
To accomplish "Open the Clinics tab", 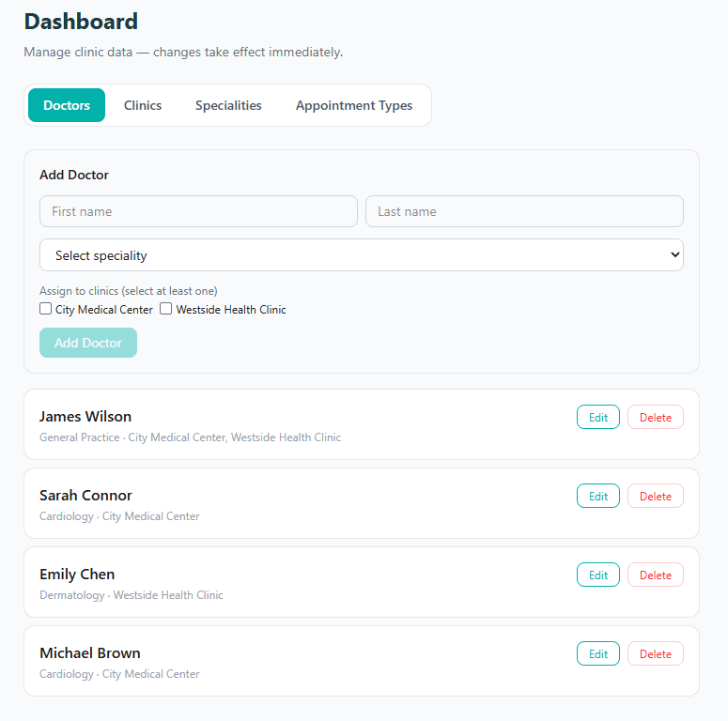I will (143, 105).
